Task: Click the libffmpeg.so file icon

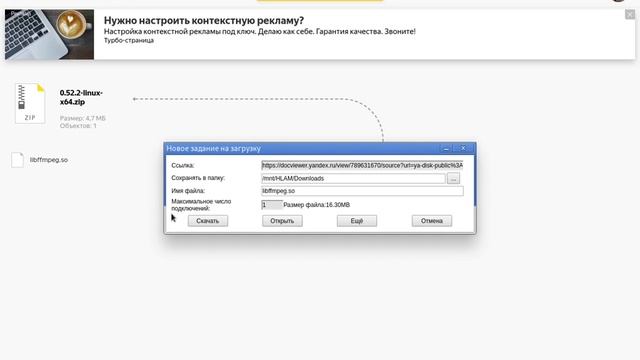Action: click(18, 160)
